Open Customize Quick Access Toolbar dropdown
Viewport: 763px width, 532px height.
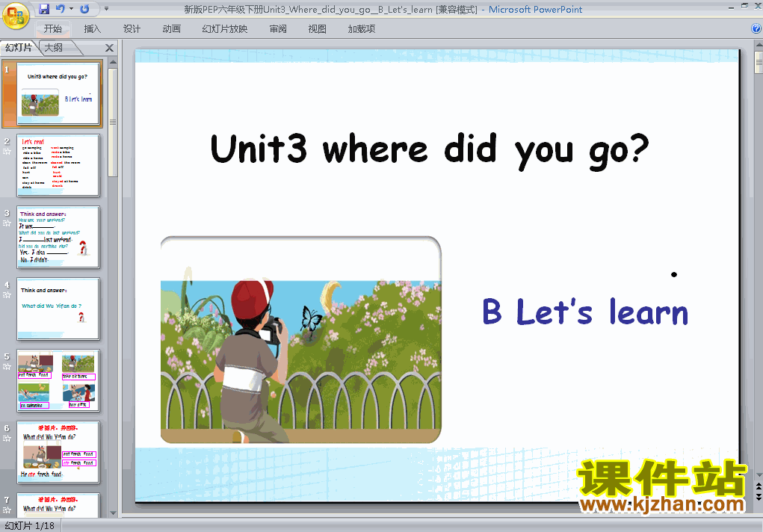pos(106,9)
